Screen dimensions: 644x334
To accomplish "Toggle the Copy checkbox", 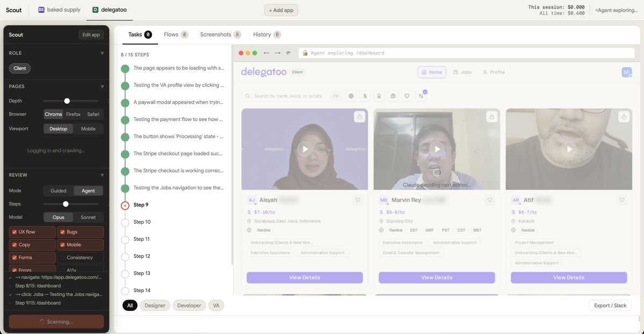I will click(15, 245).
